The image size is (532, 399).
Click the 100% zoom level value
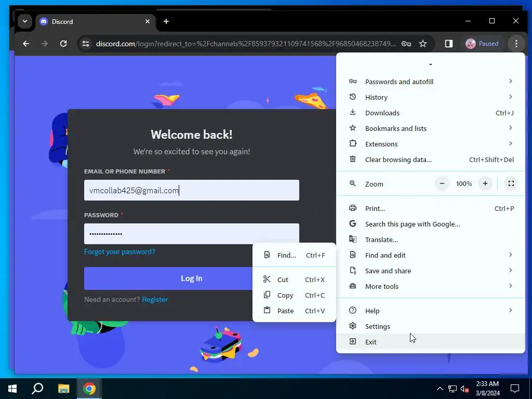coord(464,183)
